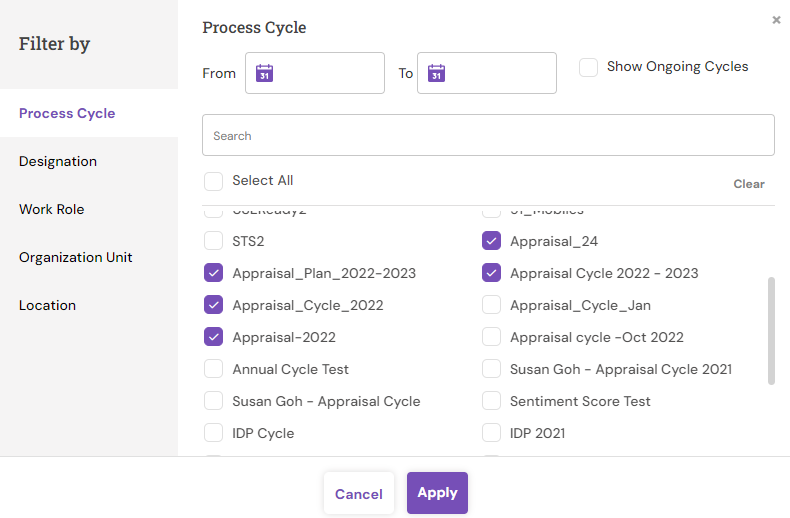
Task: Select Appraisal_Cycle_Jan checkbox
Action: (x=491, y=305)
